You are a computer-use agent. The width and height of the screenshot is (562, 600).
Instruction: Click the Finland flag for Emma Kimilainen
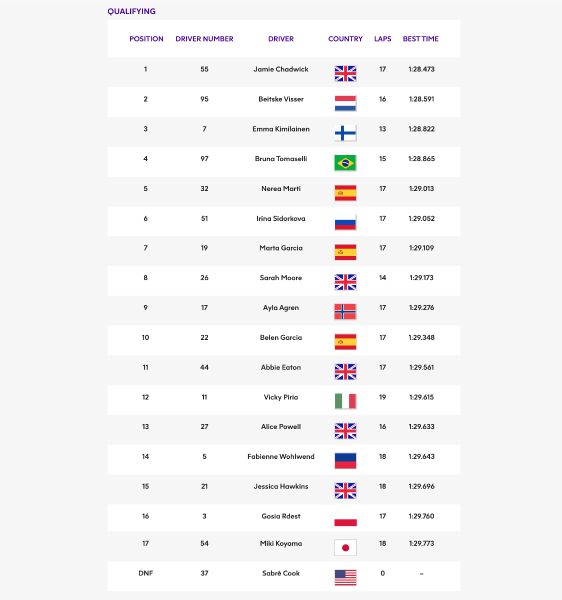pos(345,133)
